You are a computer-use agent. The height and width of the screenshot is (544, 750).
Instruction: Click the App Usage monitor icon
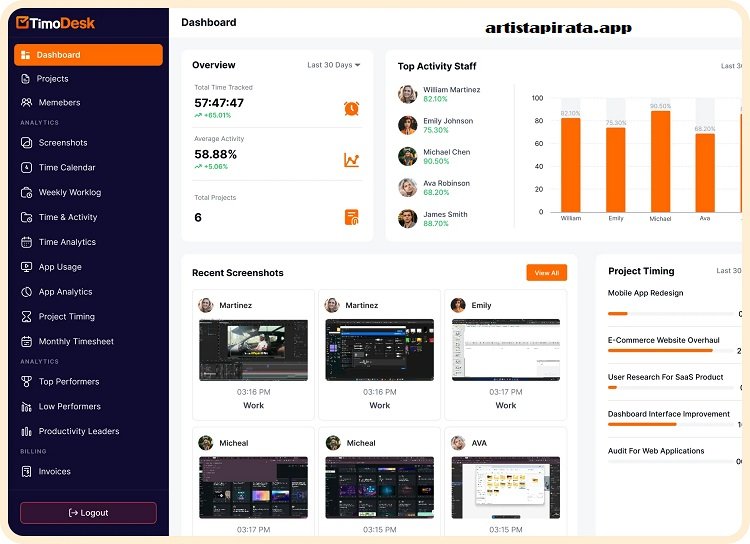[x=26, y=267]
